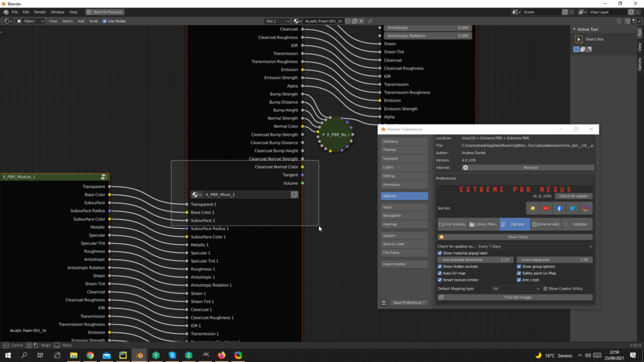Click the Windows Start button
This screenshot has width=644, height=362.
click(8, 356)
